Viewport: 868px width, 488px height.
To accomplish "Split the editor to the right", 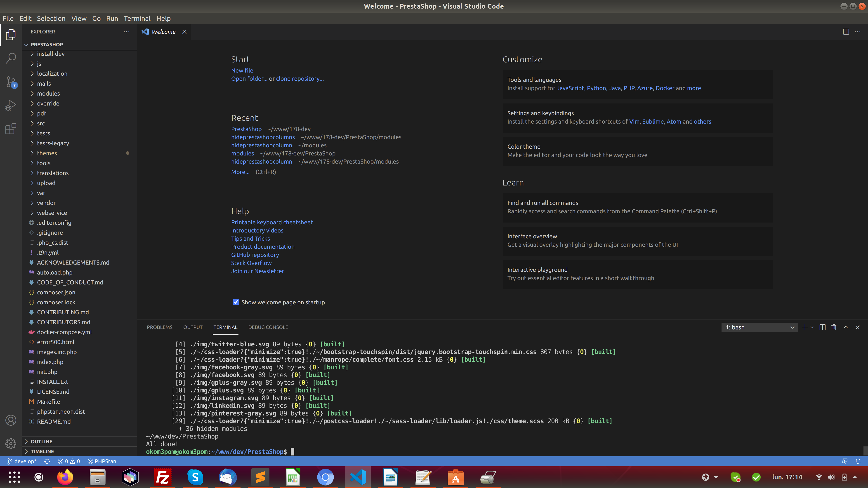I will coord(846,32).
